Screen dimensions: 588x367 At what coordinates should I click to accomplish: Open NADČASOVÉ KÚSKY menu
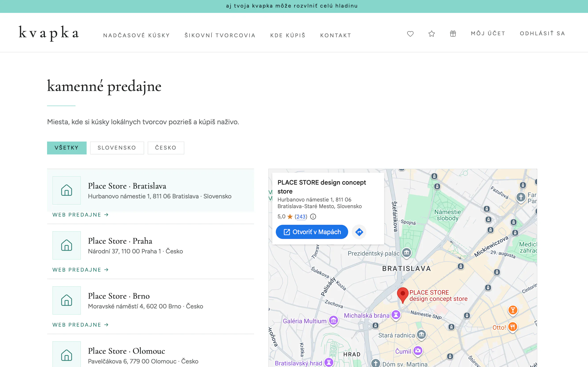pos(137,36)
